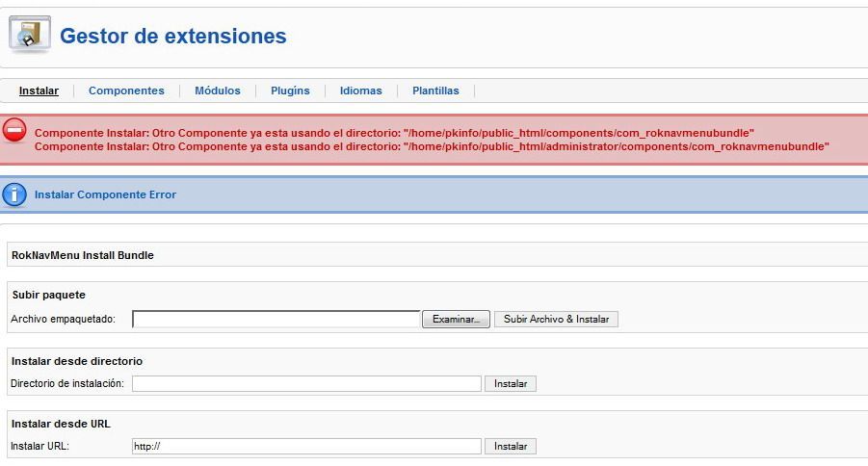Click the Instalar Componente Error message
This screenshot has height=466, width=868.
click(x=105, y=194)
